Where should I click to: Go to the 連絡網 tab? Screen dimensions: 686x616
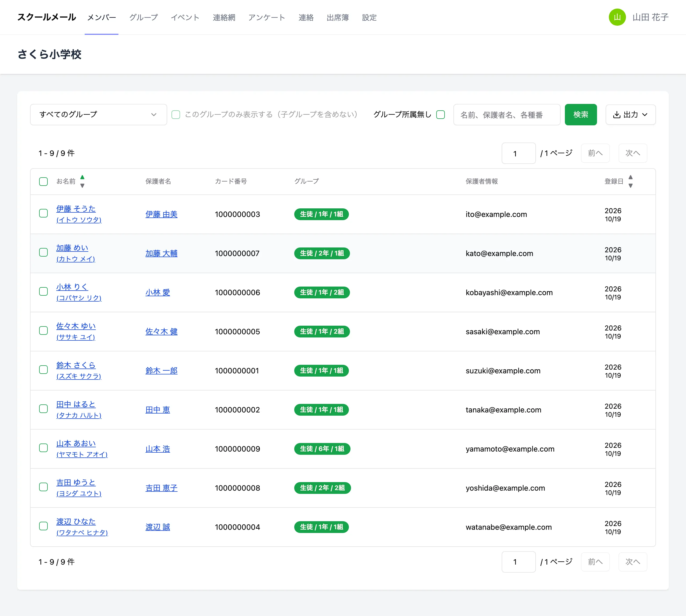(x=224, y=17)
